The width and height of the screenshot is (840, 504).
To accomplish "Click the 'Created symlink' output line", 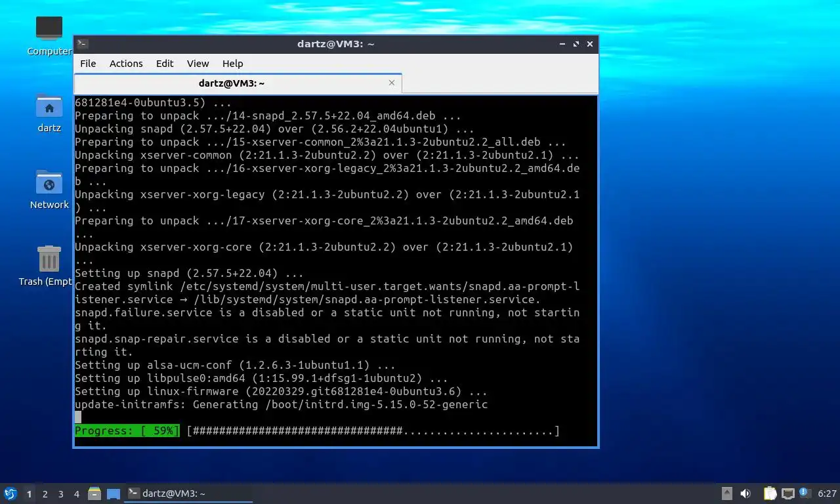I will (327, 293).
